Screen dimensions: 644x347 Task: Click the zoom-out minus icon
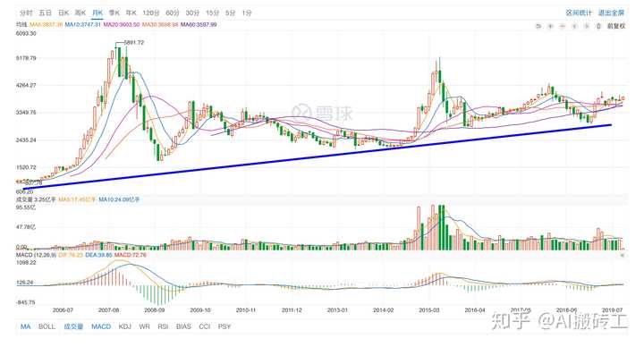pyautogui.click(x=563, y=26)
